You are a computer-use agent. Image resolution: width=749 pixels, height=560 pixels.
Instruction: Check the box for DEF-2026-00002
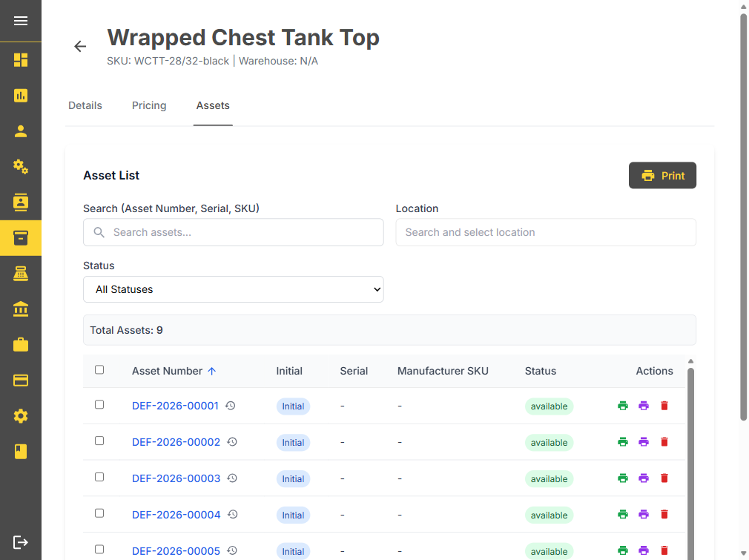click(x=99, y=441)
